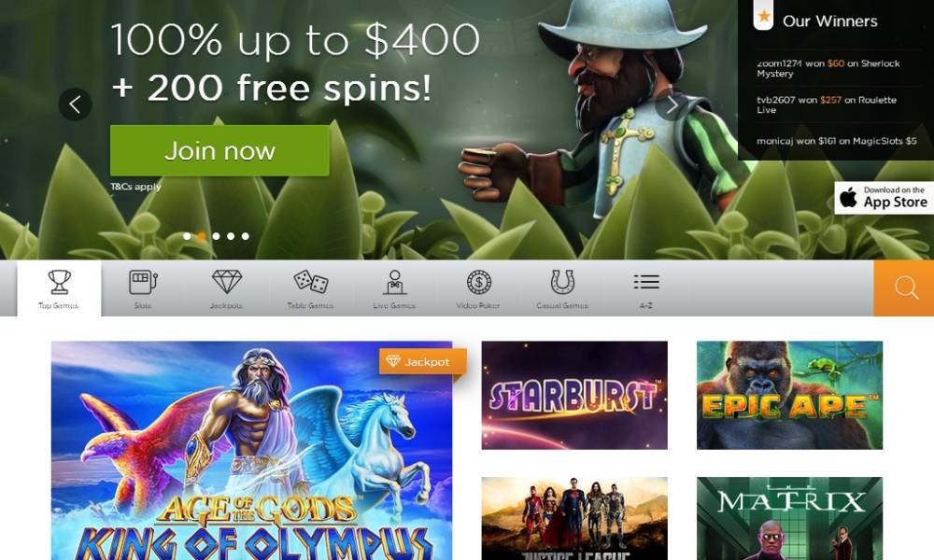This screenshot has height=560, width=934.
Task: Open Age of Gods King of Olympus
Action: [x=251, y=451]
